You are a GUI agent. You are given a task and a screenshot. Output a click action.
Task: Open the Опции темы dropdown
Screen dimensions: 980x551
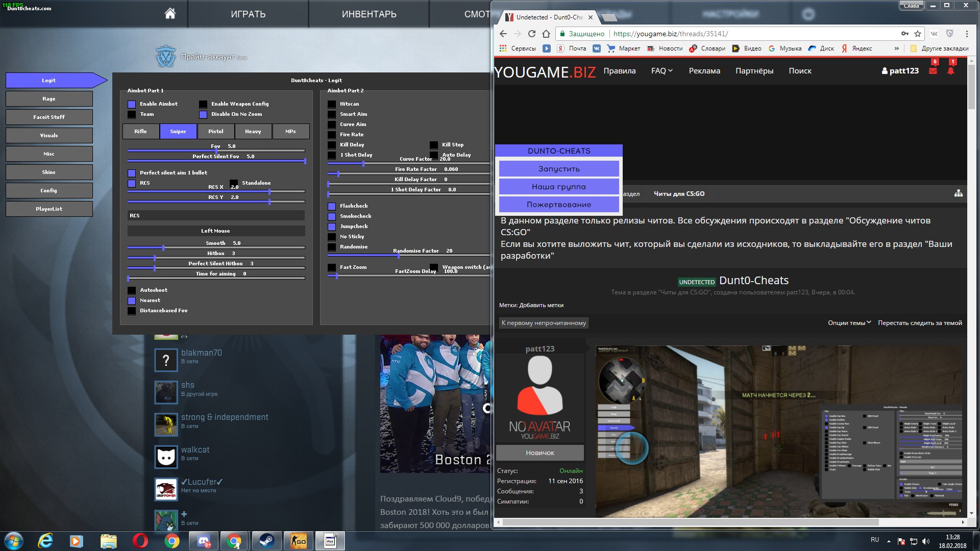(849, 322)
